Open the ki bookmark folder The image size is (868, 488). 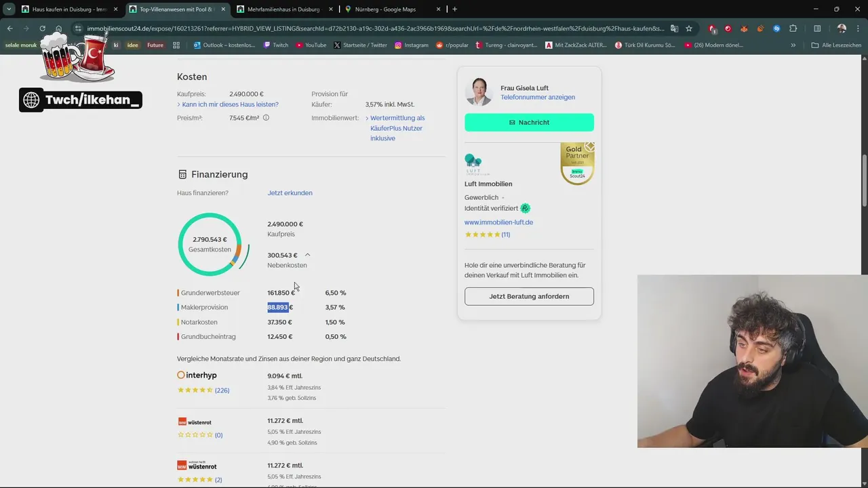(116, 45)
